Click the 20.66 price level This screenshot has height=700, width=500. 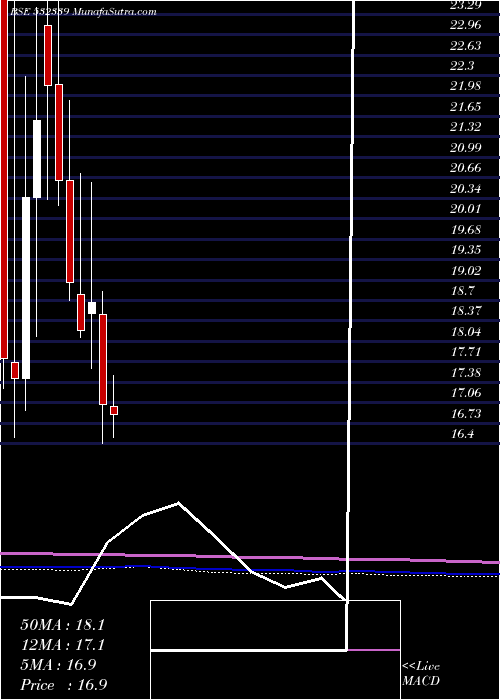tap(466, 168)
